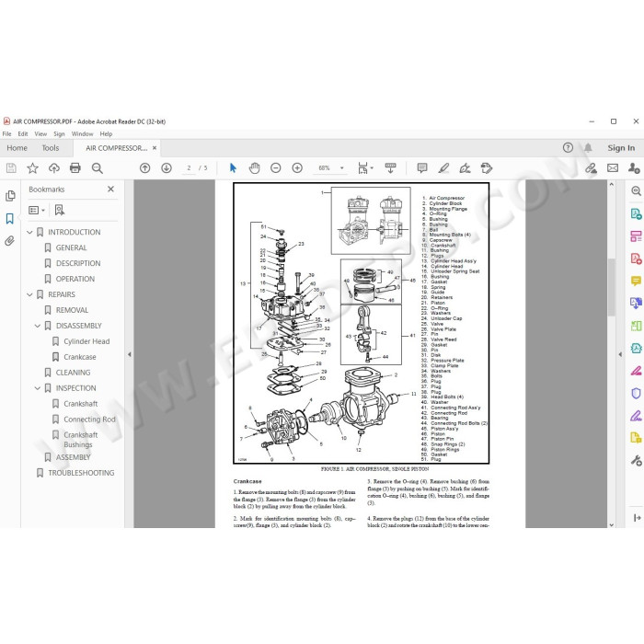Bookmark file with the star icon
644x644 pixels.
[x=32, y=168]
